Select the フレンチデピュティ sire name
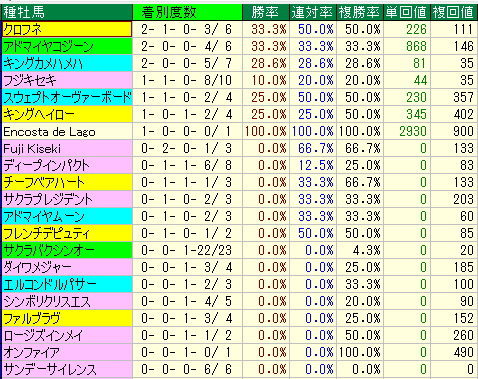The image size is (478, 379). [46, 233]
